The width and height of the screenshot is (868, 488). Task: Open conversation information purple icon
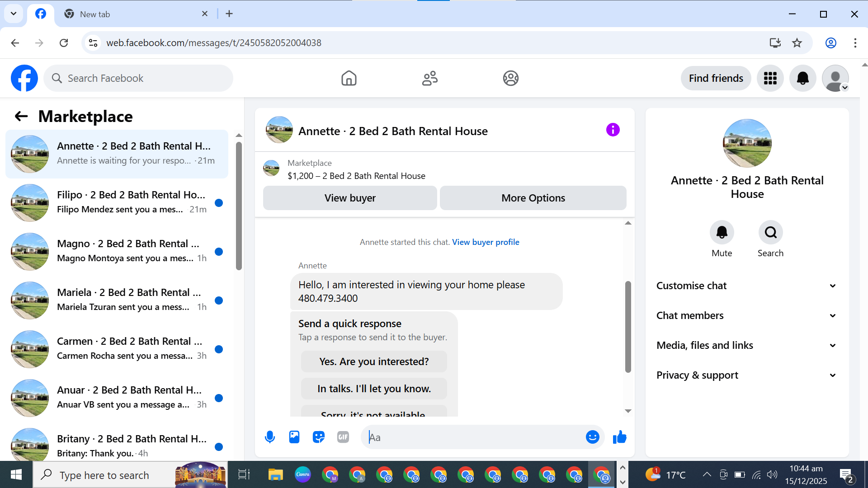point(613,130)
